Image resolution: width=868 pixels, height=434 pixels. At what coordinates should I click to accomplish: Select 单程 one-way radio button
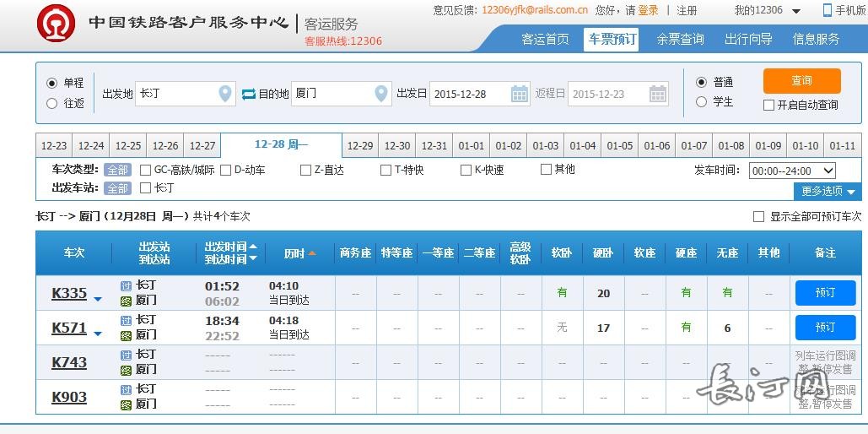[52, 83]
